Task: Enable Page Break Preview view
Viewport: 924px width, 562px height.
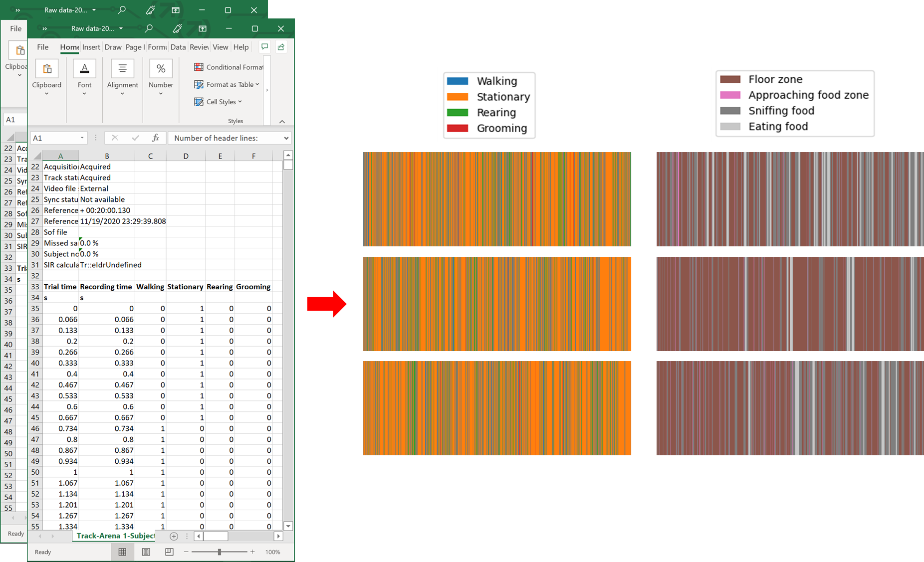Action: (169, 552)
